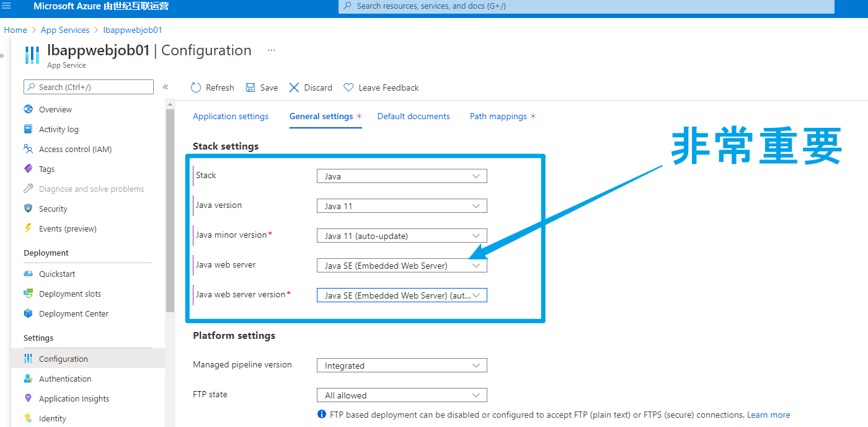Click the sidebar vertical scrollbar
Image resolution: width=868 pixels, height=427 pixels.
(x=170, y=211)
